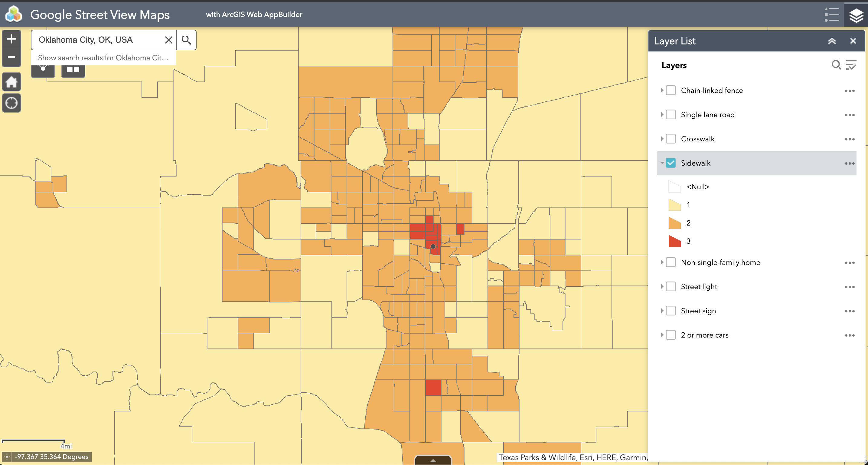Enable the Street light layer checkbox
The height and width of the screenshot is (465, 868).
(x=671, y=287)
